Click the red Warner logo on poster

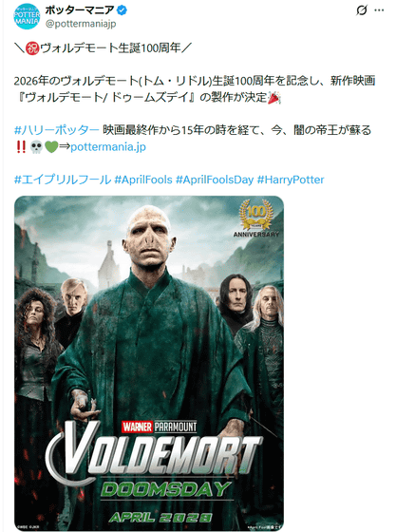point(138,427)
